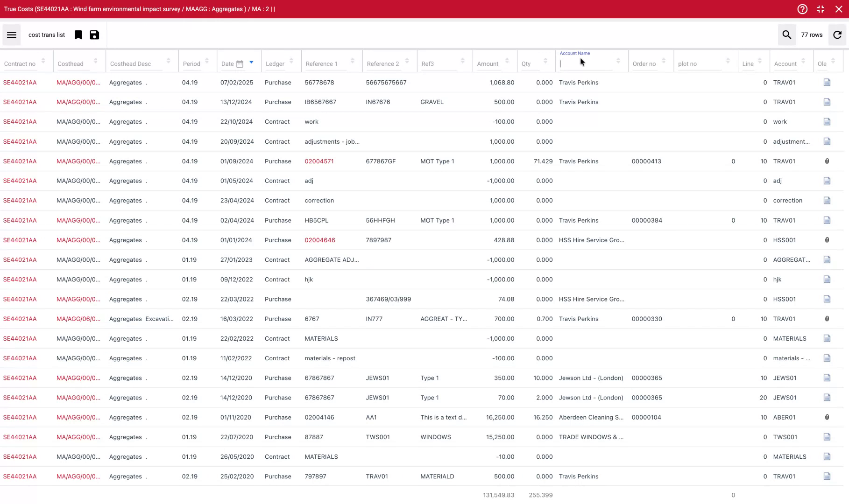The width and height of the screenshot is (849, 504).
Task: Click the bookmark icon beside cost trans list
Action: pyautogui.click(x=78, y=35)
